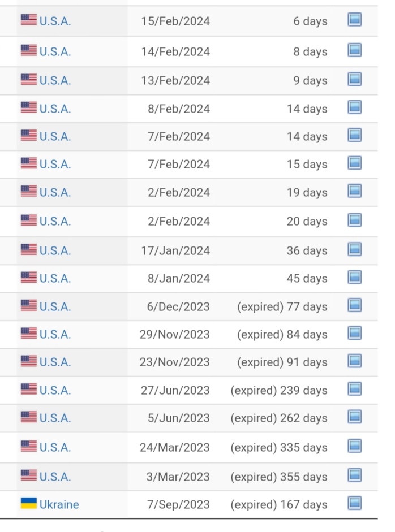Click image icon in the 36 days row

click(x=355, y=249)
